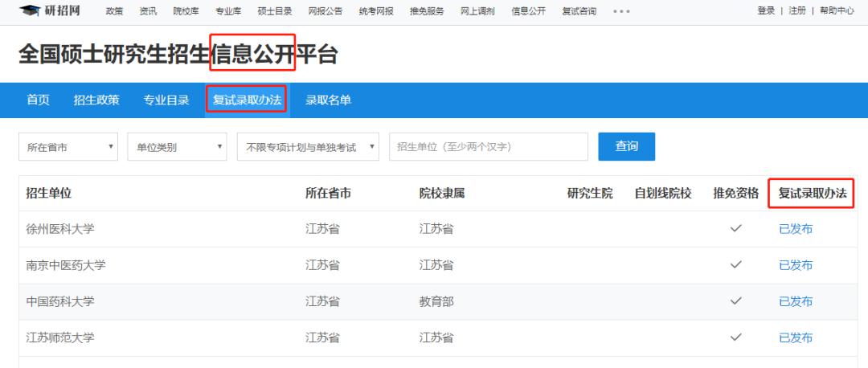Image resolution: width=868 pixels, height=368 pixels.
Task: Click the 研究生院 column header
Action: click(590, 193)
